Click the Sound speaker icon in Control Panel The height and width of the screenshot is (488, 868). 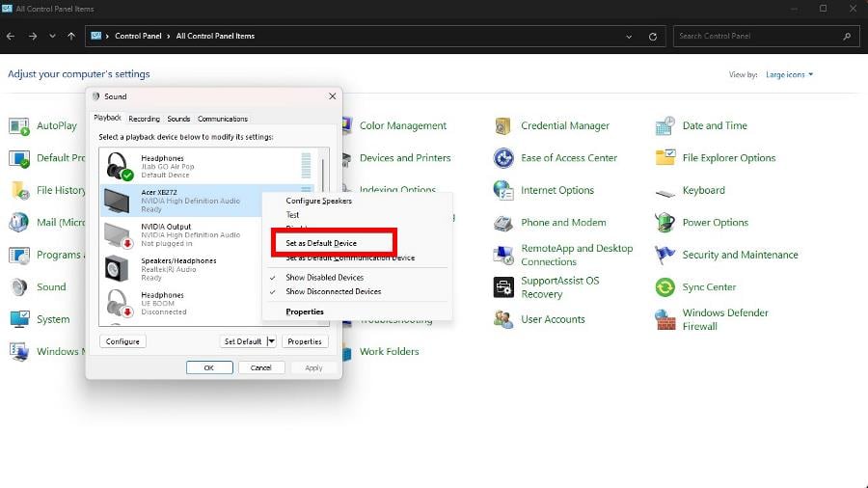pyautogui.click(x=19, y=287)
